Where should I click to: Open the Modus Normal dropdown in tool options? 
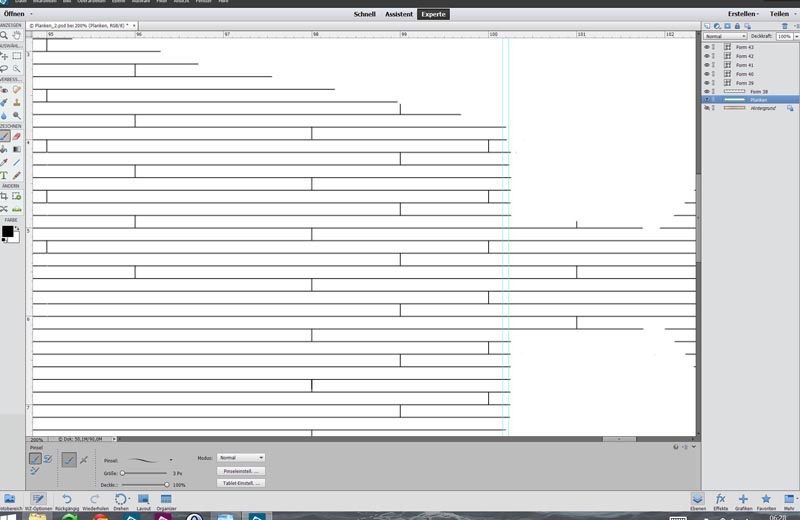240,458
